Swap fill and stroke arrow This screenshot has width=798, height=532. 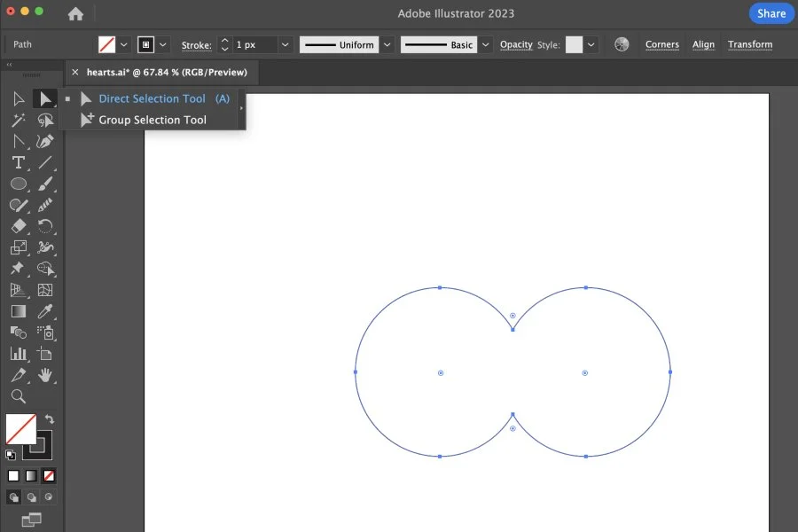tap(50, 419)
